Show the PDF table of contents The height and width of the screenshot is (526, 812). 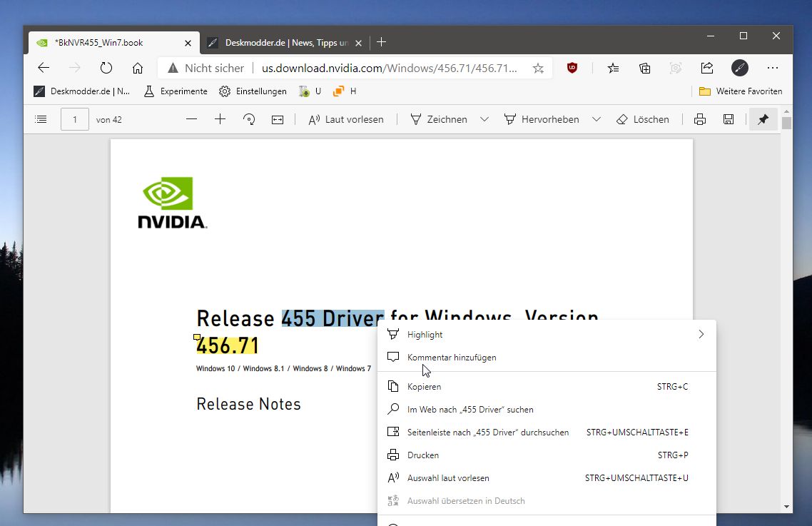coord(41,120)
